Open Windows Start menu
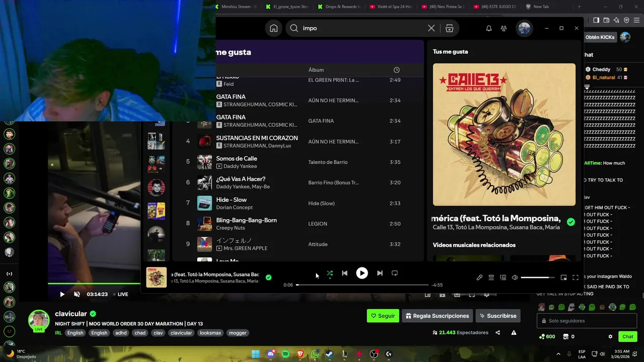Screen dimensions: 644x362 coord(256,354)
